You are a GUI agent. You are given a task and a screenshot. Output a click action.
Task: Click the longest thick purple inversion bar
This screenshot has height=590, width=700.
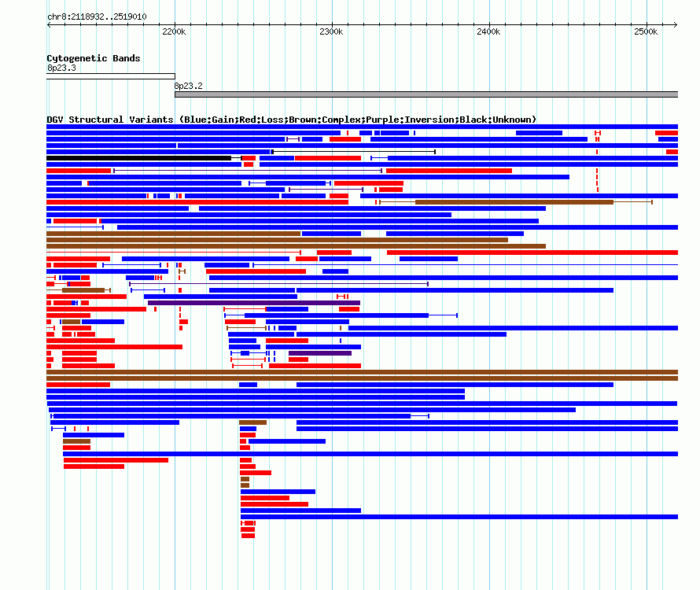[x=254, y=303]
